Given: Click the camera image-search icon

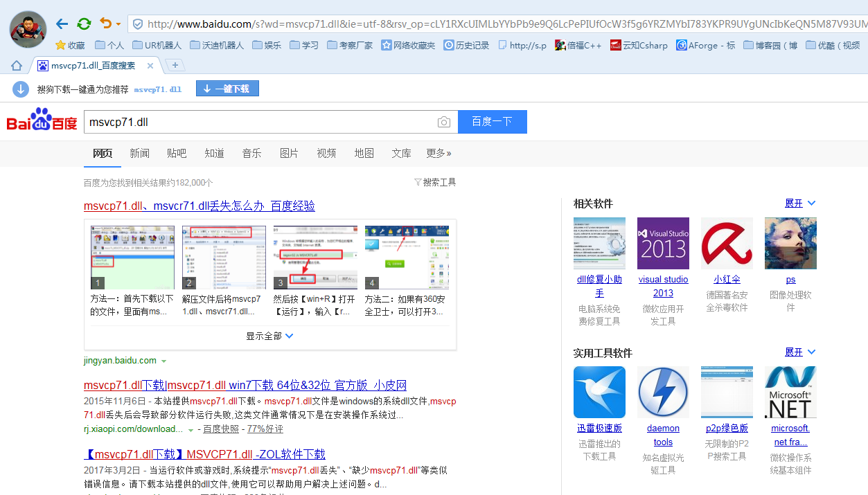Looking at the screenshot, I should 444,122.
